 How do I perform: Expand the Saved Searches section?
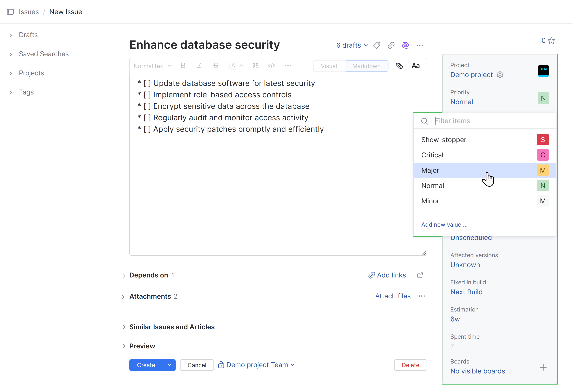click(44, 54)
